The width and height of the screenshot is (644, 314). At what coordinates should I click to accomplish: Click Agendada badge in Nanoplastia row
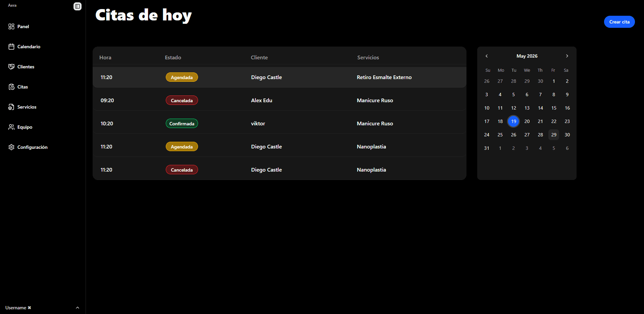point(182,147)
